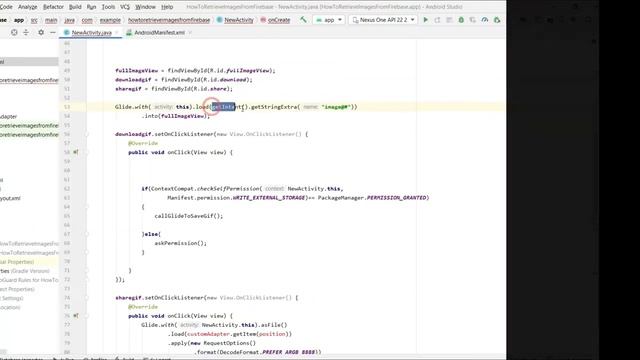Screen dimensions: 640x360
Task: Click the callGlideToSaveGif(); statement
Action: pyautogui.click(x=189, y=216)
